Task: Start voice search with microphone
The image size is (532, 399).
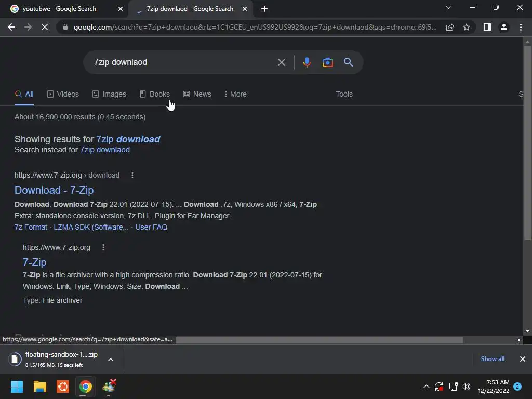Action: [x=307, y=62]
